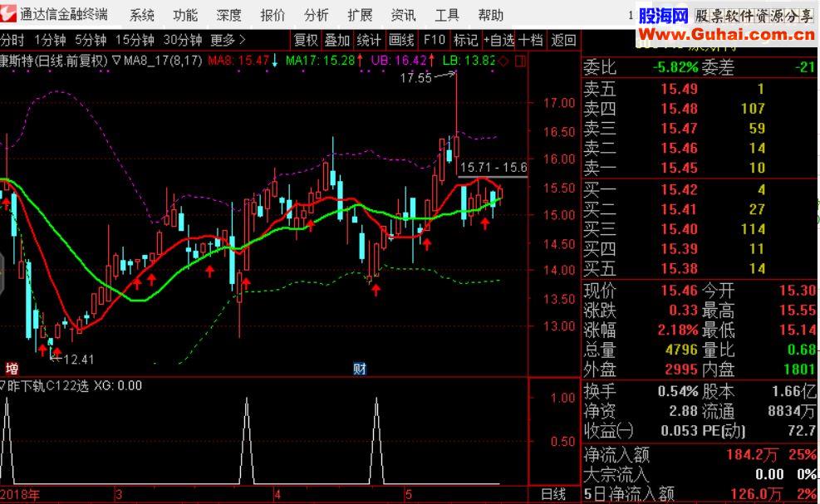
Task: Click the red square panel icon after LB
Action: click(x=520, y=61)
